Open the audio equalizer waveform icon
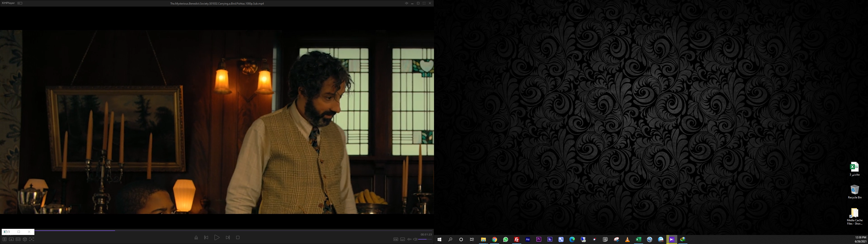Viewport: 868px width, 244px height. [409, 239]
